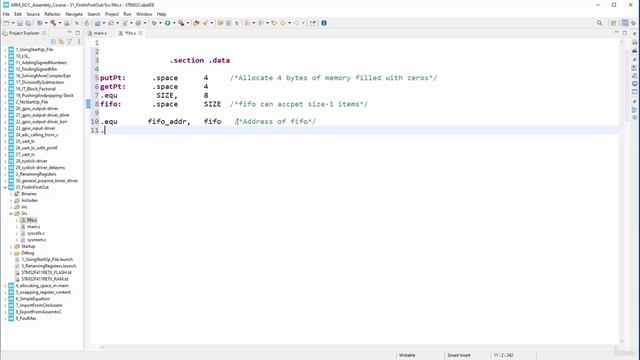Open the Refactor menu
The height and width of the screenshot is (360, 640).
pos(52,14)
